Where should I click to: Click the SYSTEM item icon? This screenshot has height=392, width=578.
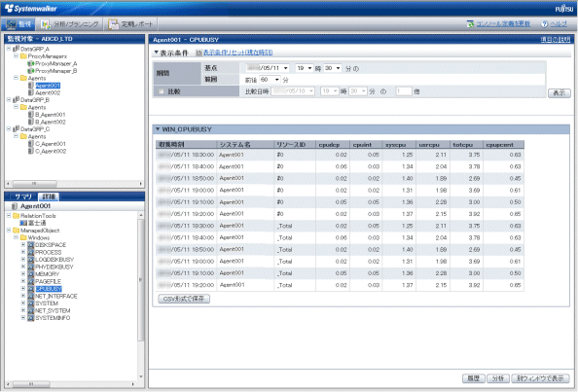tap(31, 303)
